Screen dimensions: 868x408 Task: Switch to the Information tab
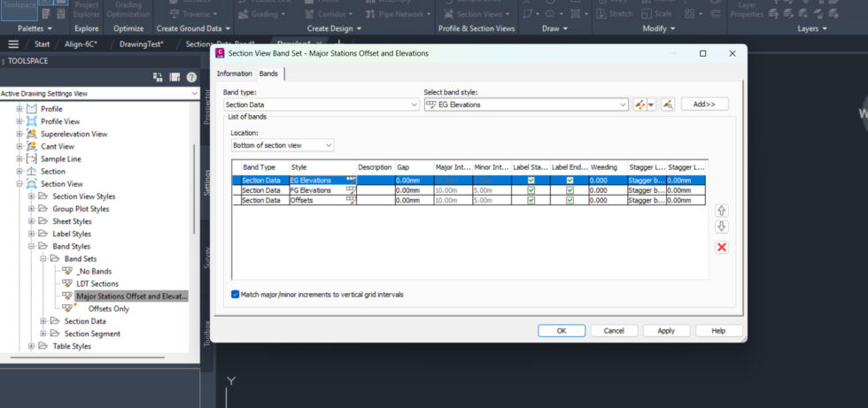pos(234,73)
